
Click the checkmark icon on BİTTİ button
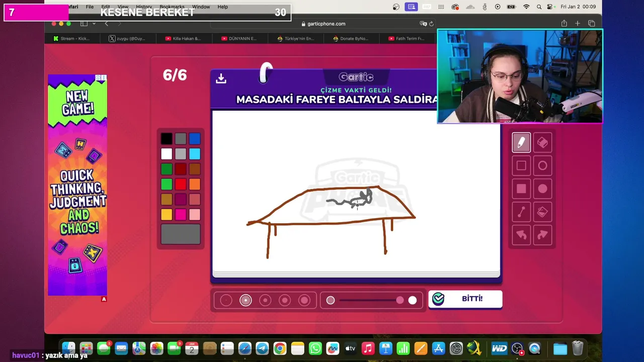(x=438, y=299)
